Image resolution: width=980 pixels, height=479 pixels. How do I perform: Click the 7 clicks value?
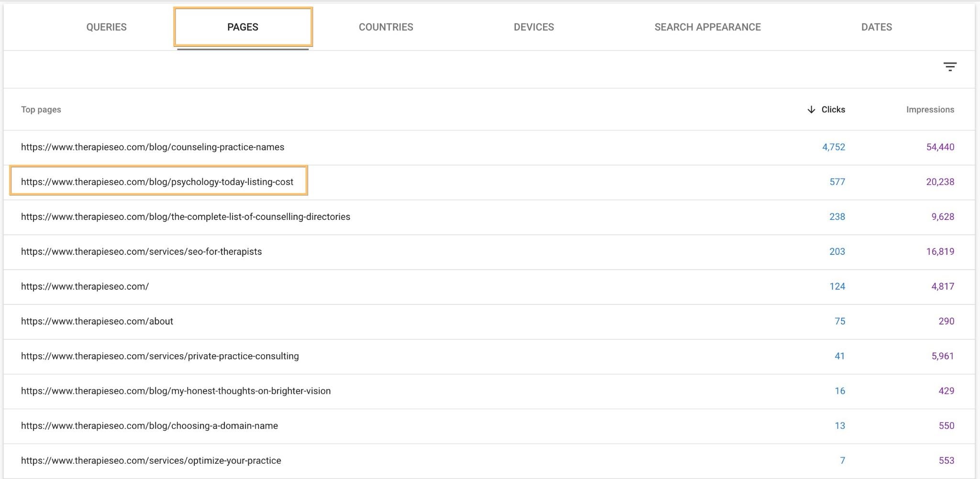pos(843,461)
